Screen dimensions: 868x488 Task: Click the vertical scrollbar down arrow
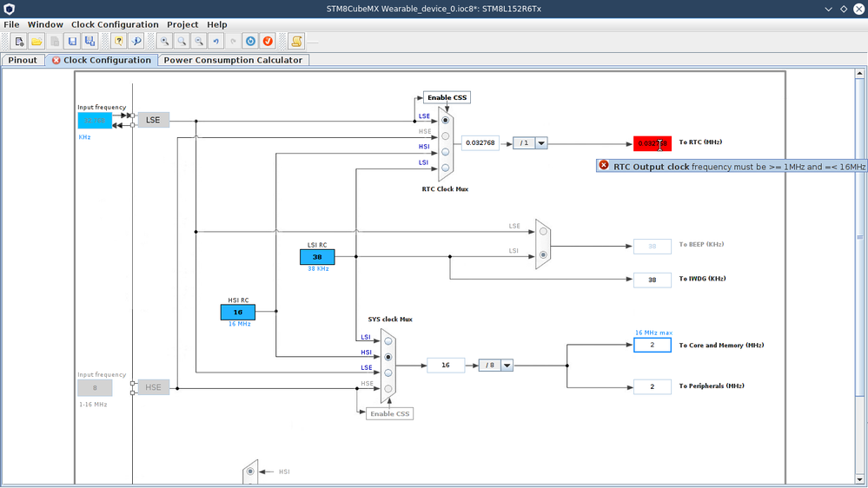coord(859,479)
